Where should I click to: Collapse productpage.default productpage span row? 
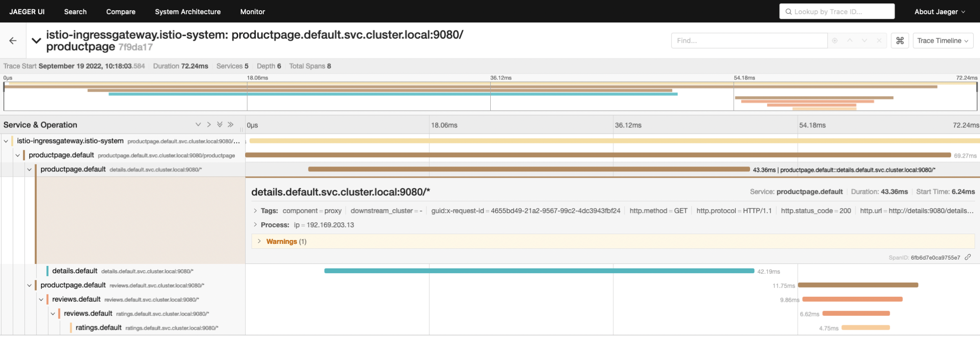(x=18, y=155)
